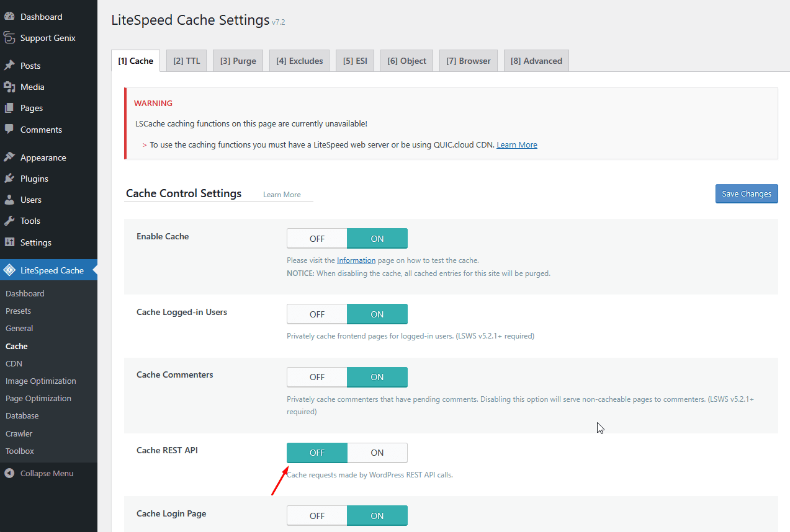Turn Cache Commenters OFF
Image resolution: width=790 pixels, height=532 pixels.
(x=317, y=377)
